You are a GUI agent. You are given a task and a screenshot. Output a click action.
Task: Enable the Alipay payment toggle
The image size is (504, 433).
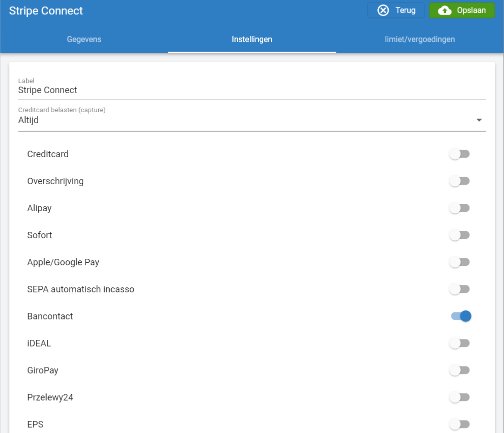(459, 208)
